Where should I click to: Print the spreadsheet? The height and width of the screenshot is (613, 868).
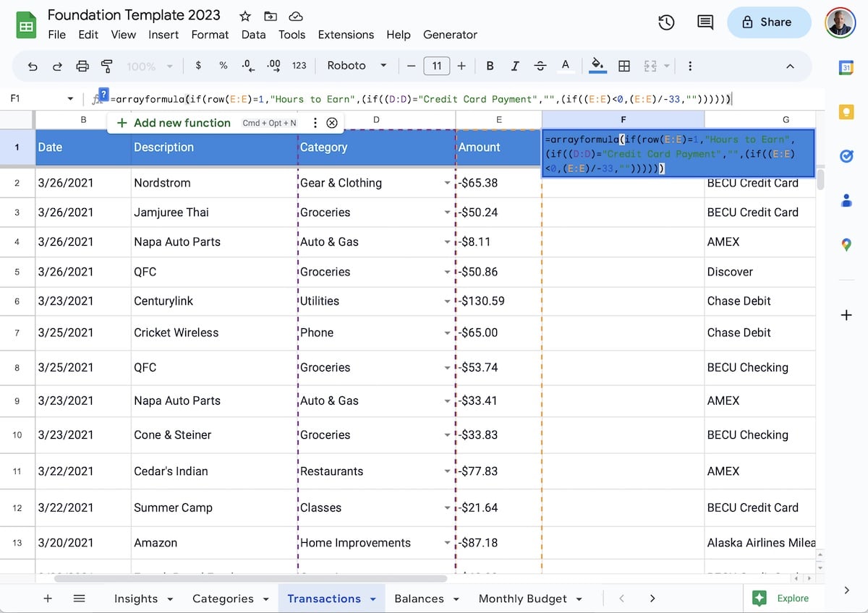coord(82,66)
